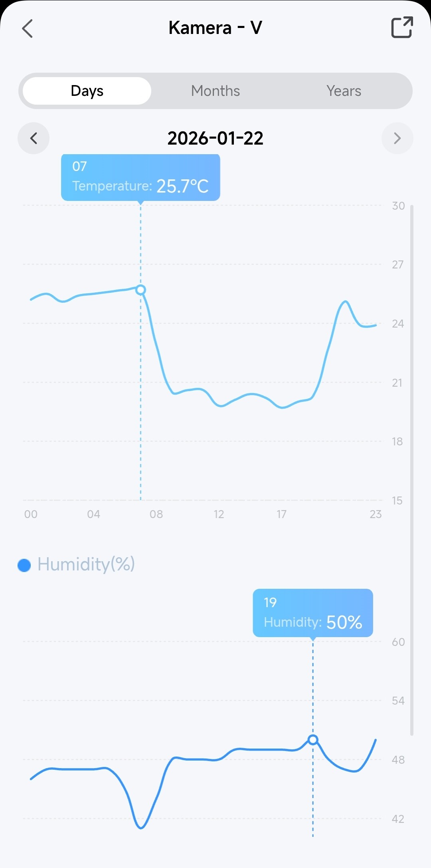Switch to Months tab
The height and width of the screenshot is (868, 431).
(215, 91)
